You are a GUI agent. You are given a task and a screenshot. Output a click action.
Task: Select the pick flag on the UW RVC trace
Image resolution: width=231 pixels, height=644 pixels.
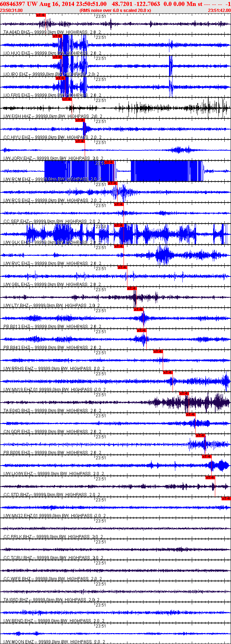(x=119, y=246)
